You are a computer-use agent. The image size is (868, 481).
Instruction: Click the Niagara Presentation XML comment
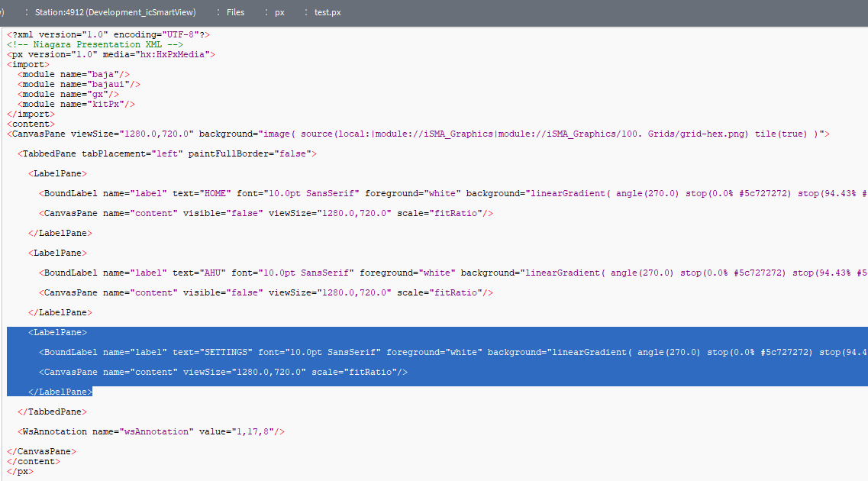95,45
